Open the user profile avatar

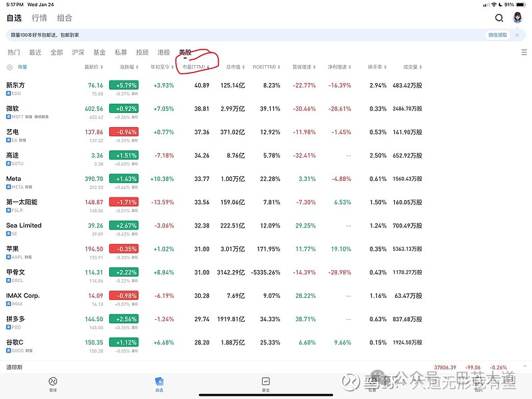[x=517, y=17]
